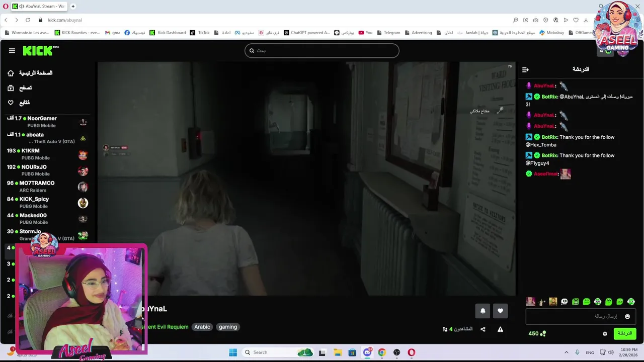The width and height of the screenshot is (644, 362).
Task: Focus the Kick search box
Action: [322, 51]
